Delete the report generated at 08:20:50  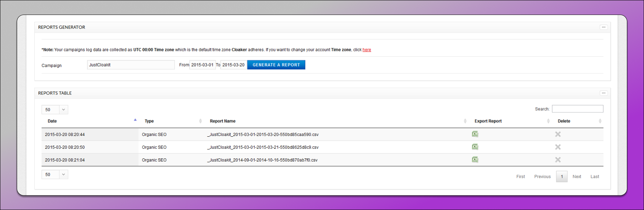pos(558,147)
